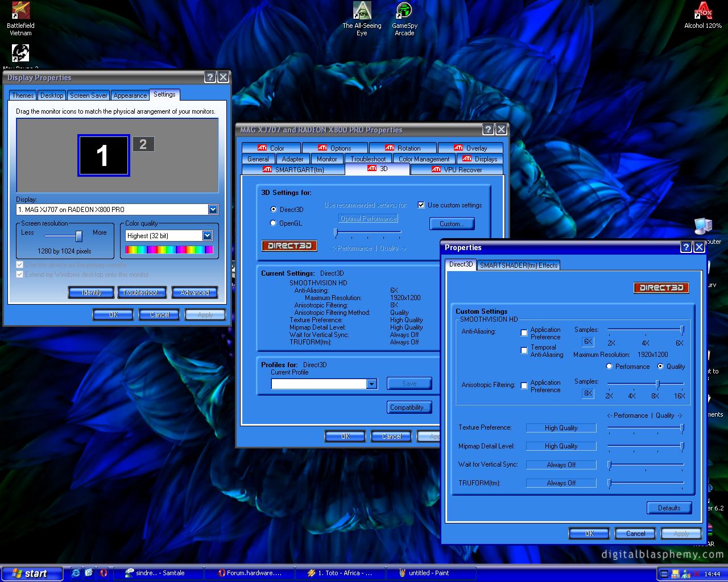
Task: Launch Opera from quick launch bar
Action: coord(103,573)
